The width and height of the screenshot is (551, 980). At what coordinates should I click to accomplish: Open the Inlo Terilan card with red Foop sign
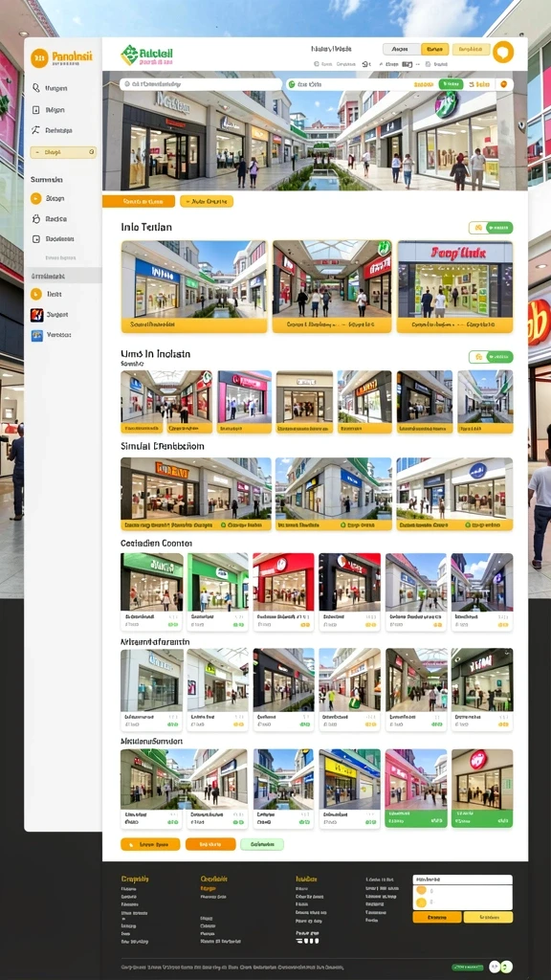click(454, 286)
